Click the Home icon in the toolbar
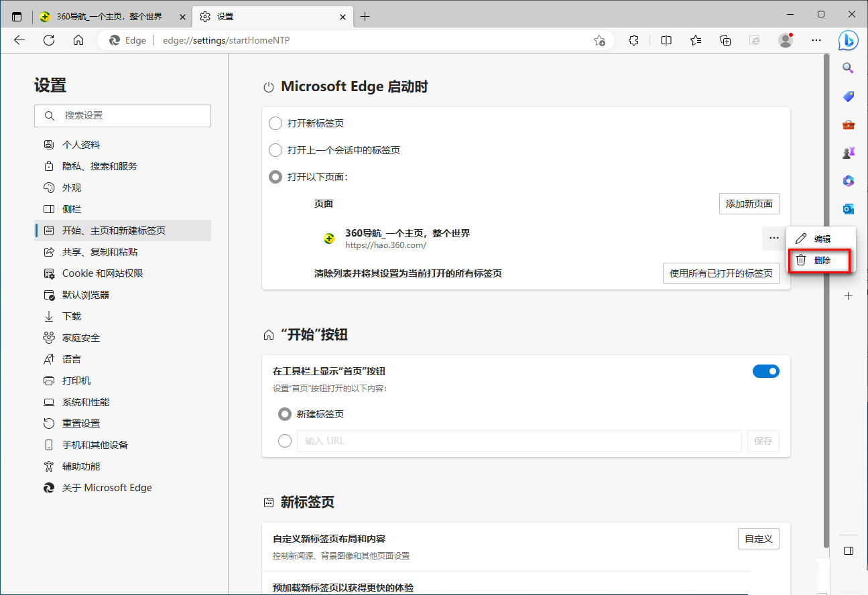The image size is (868, 595). pos(78,40)
